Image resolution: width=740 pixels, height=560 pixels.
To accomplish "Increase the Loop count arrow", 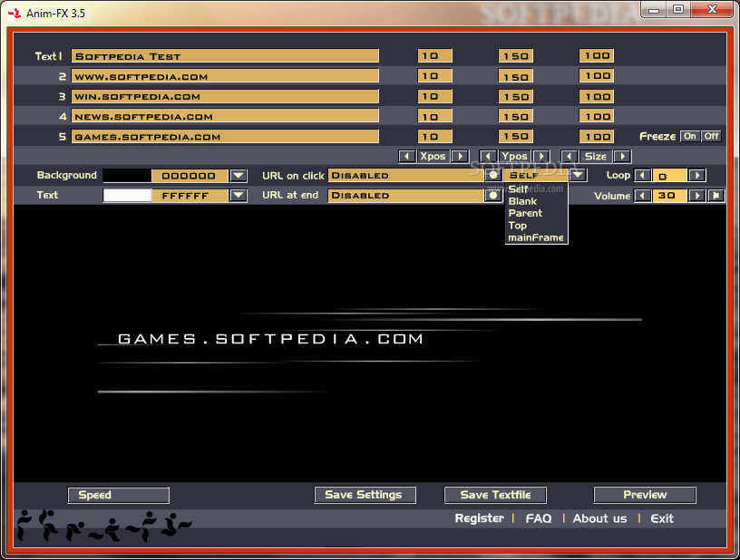I will tap(697, 176).
